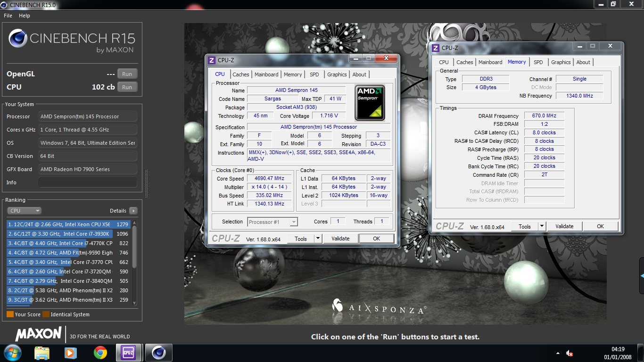Open the Windows Start menu orb
This screenshot has width=644, height=362.
coord(12,353)
